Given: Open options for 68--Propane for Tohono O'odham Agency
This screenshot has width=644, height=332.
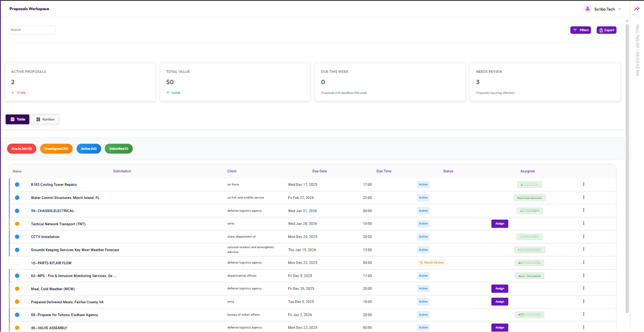Looking at the screenshot, I should coord(584,314).
